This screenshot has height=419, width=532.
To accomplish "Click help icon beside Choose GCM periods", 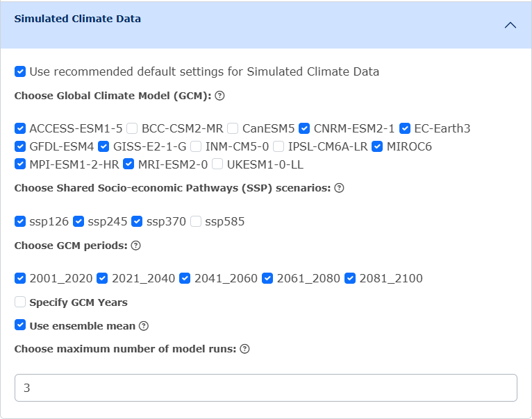I will tap(135, 246).
